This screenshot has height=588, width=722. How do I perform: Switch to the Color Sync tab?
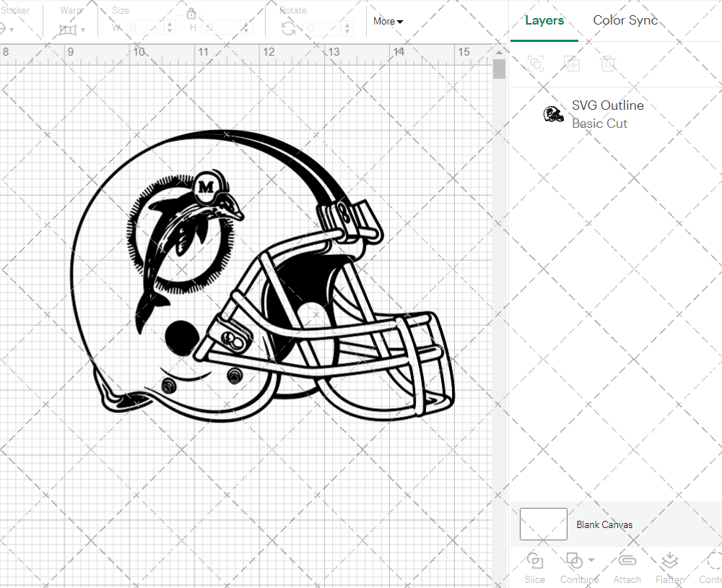(x=625, y=20)
